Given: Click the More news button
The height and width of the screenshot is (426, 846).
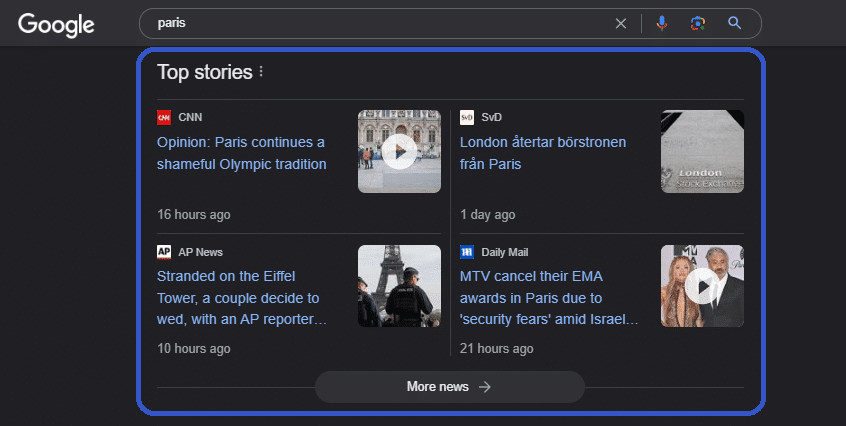Looking at the screenshot, I should coord(449,387).
